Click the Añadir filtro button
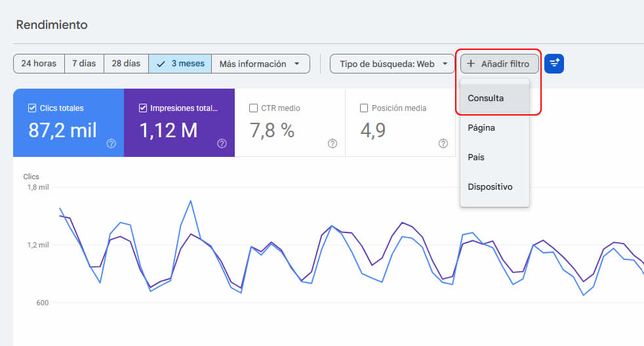644x346 pixels. (500, 64)
